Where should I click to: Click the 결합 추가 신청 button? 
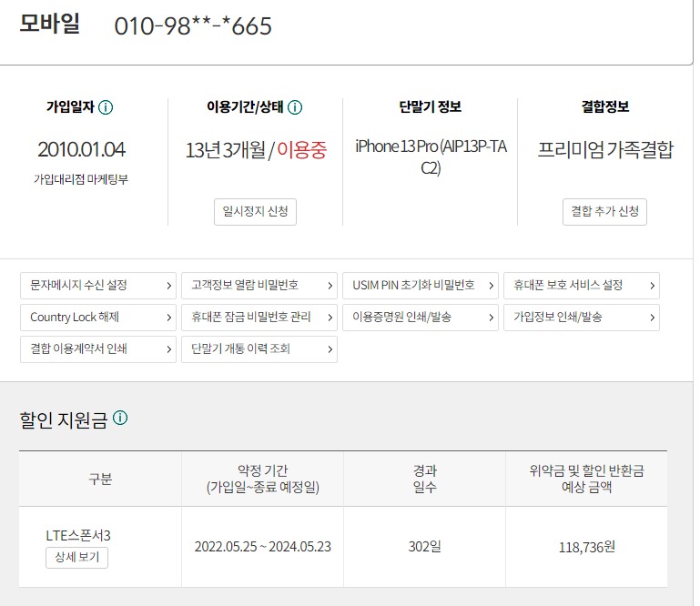[x=604, y=211]
